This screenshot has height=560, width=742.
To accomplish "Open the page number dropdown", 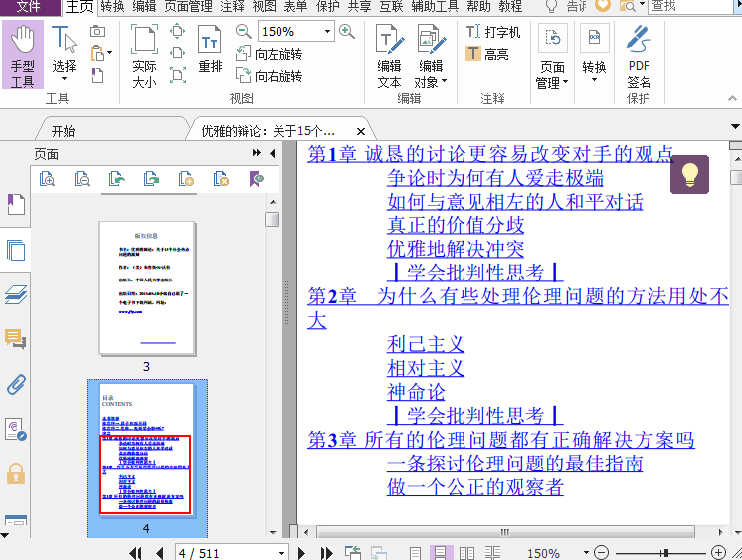I will click(281, 553).
